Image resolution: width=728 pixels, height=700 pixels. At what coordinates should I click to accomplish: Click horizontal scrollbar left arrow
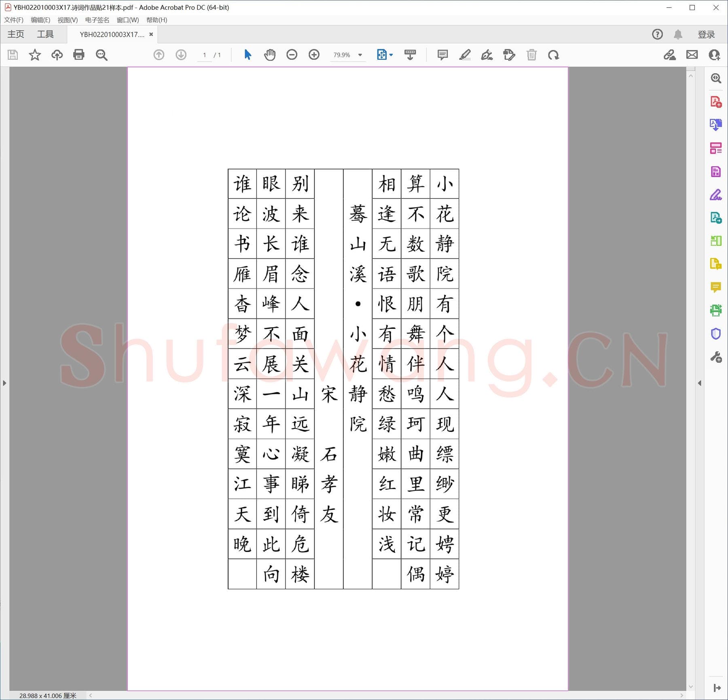coord(91,696)
